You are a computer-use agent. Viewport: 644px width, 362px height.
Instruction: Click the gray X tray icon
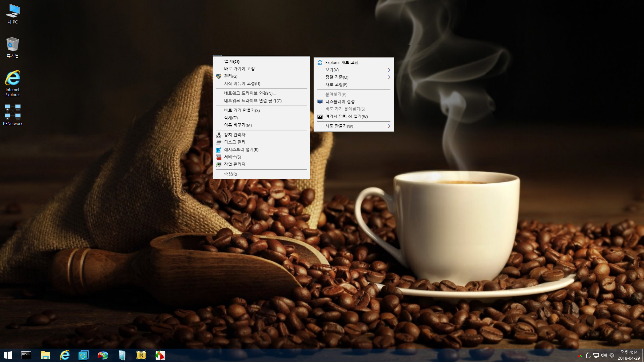click(612, 355)
